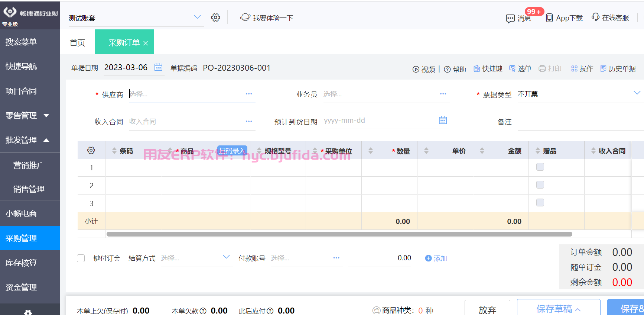Click the 打印 printer icon
The width and height of the screenshot is (644, 315).
click(x=542, y=68)
